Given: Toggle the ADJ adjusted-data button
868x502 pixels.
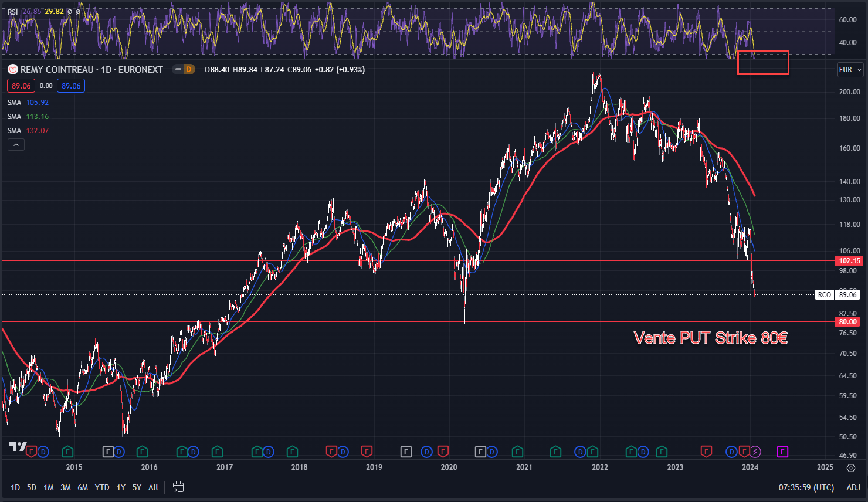Looking at the screenshot, I should tap(853, 487).
